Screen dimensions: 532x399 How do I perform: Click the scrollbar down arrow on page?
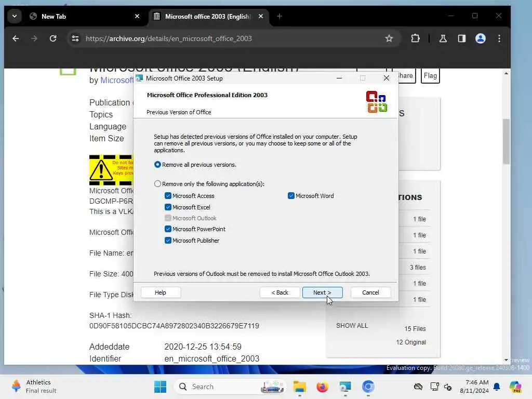point(506,360)
